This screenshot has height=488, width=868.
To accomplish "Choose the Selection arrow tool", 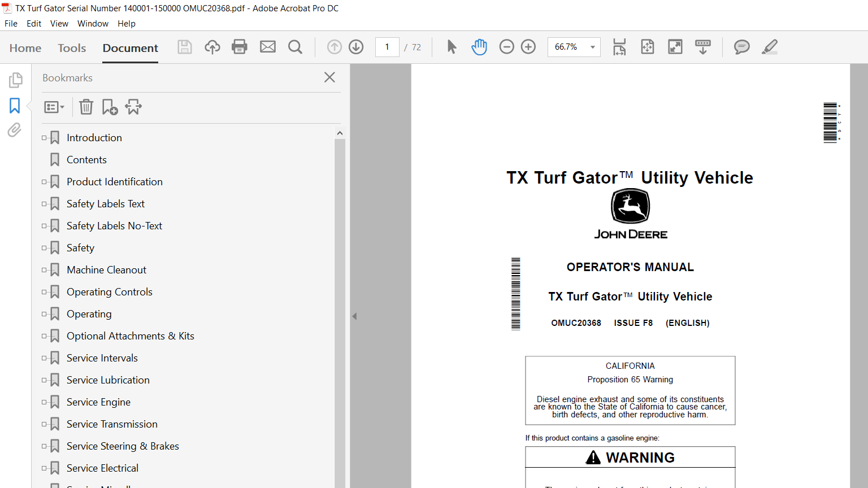I will pos(452,47).
